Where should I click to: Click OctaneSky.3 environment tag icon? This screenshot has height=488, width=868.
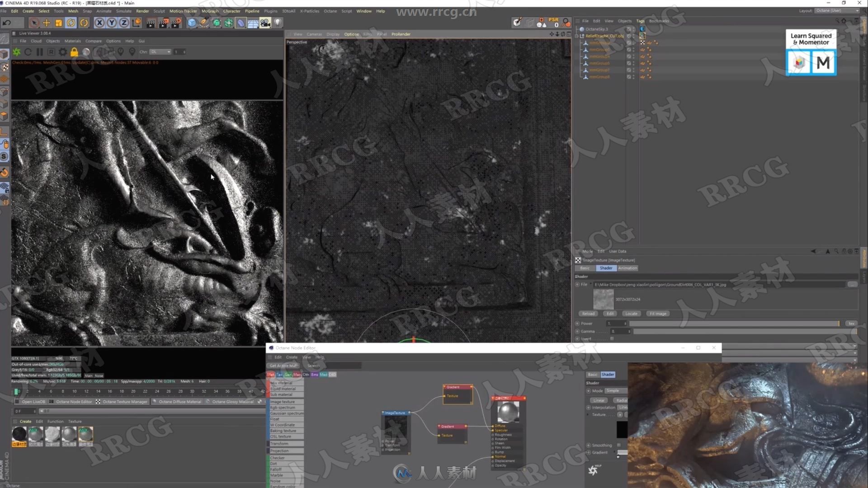click(642, 29)
